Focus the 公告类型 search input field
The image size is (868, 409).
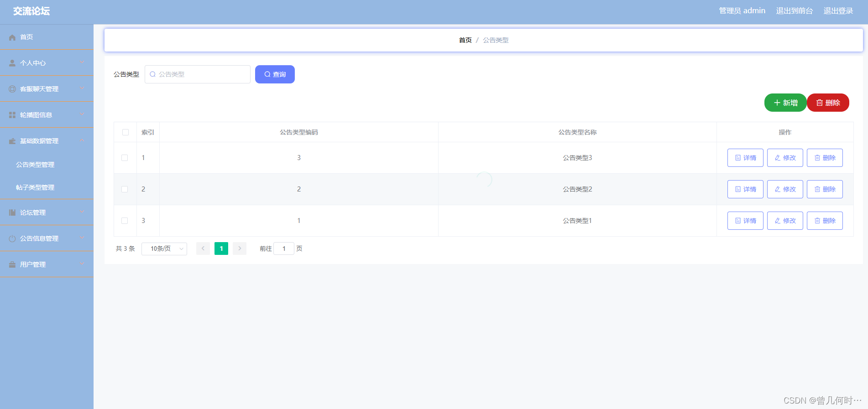pos(198,74)
